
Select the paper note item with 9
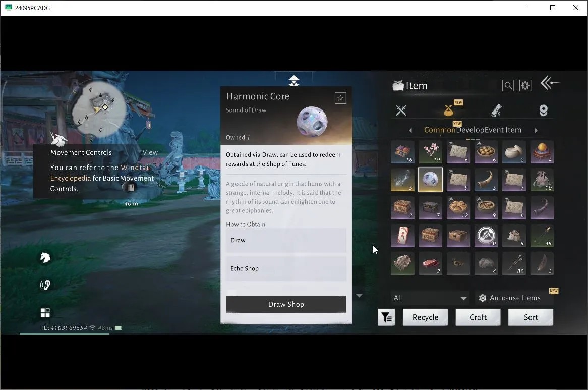point(458,180)
